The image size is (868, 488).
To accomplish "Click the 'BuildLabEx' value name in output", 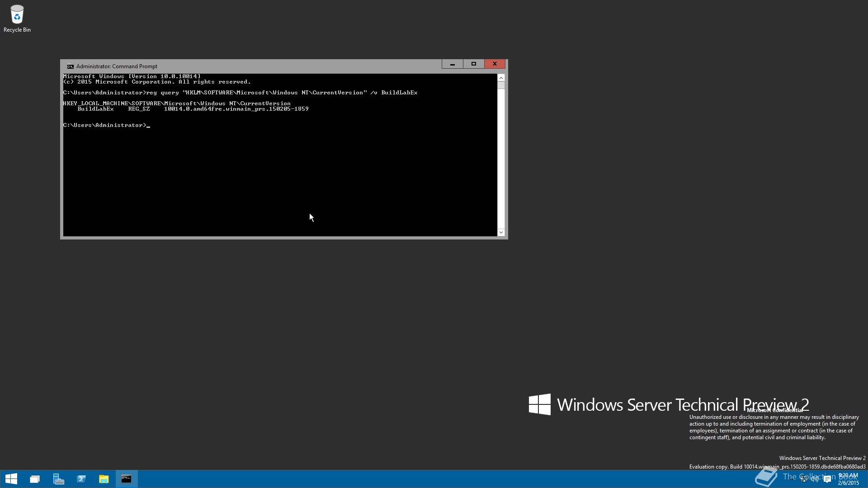I will pyautogui.click(x=96, y=109).
